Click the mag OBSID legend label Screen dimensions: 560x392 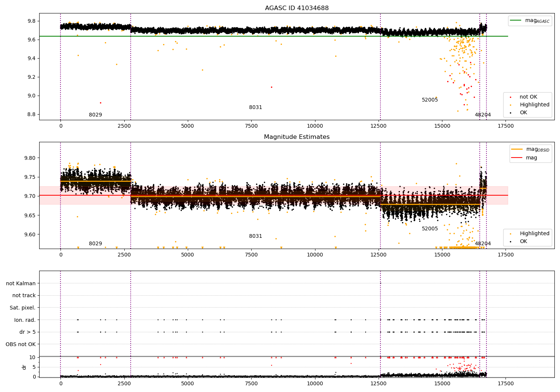[x=538, y=149]
